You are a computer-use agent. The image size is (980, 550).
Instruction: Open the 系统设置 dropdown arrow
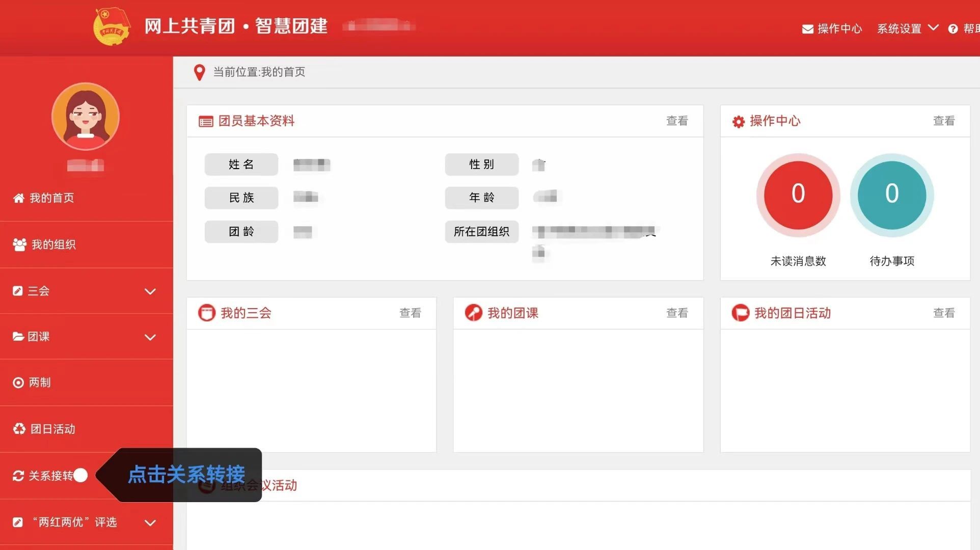point(933,28)
